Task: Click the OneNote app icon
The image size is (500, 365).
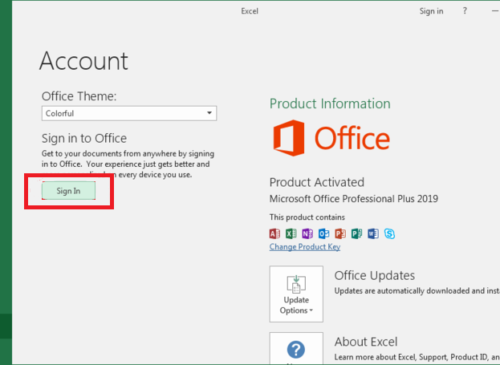Action: [307, 234]
